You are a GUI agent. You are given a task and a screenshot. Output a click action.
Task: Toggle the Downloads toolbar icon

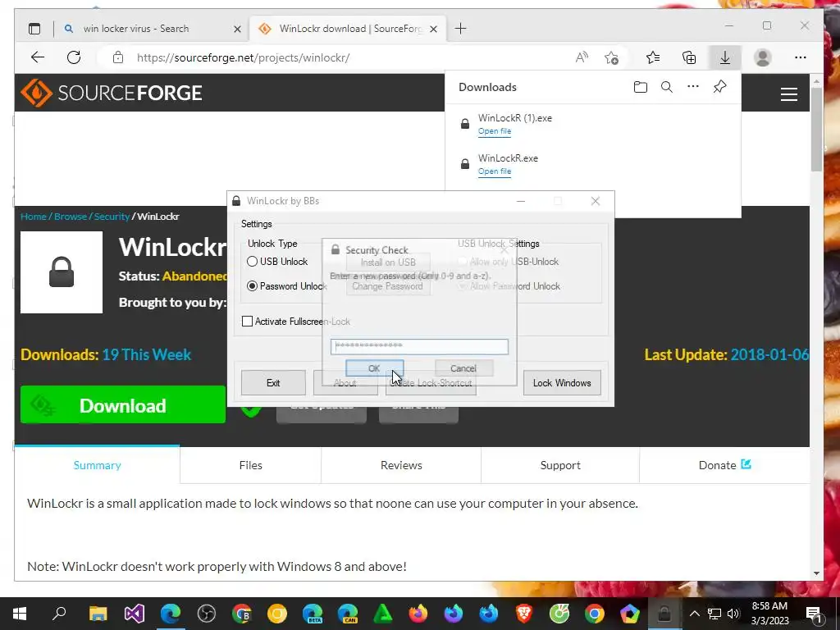pos(725,57)
